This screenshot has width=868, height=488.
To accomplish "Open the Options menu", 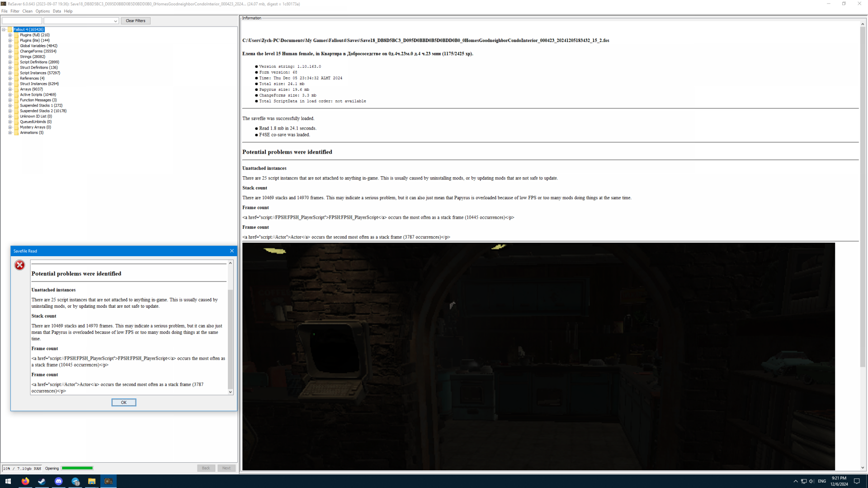I will 42,11.
